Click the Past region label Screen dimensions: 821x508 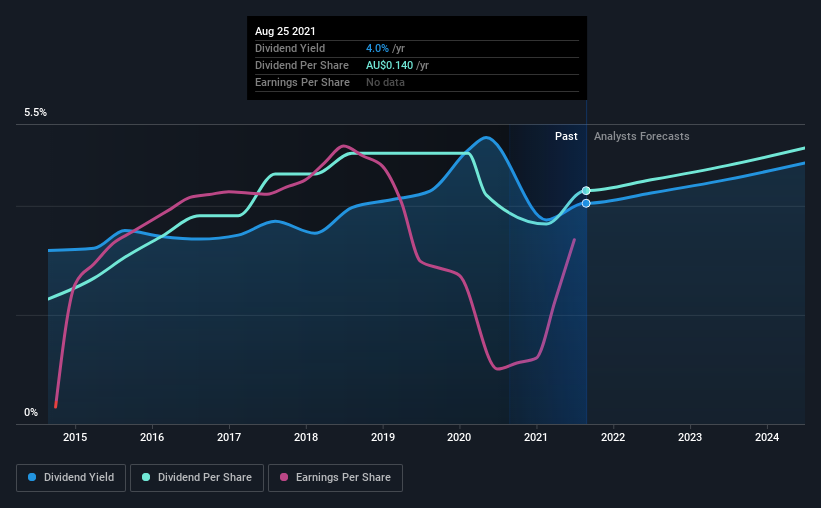coord(566,136)
